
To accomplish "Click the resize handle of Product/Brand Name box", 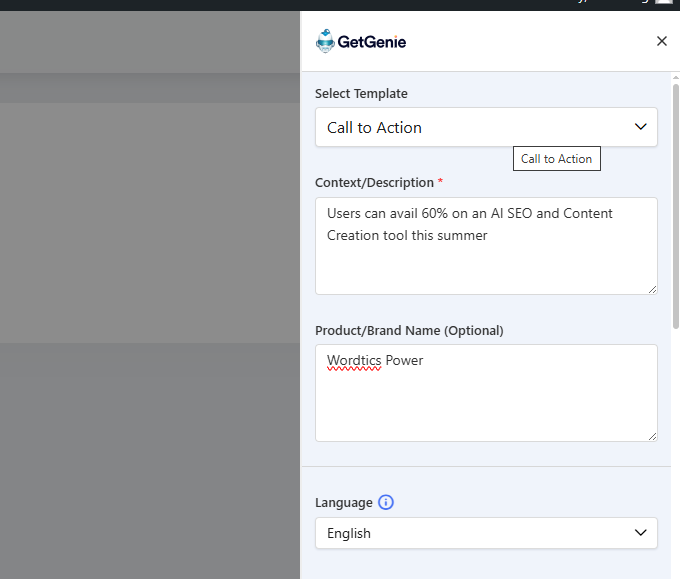I will [652, 437].
